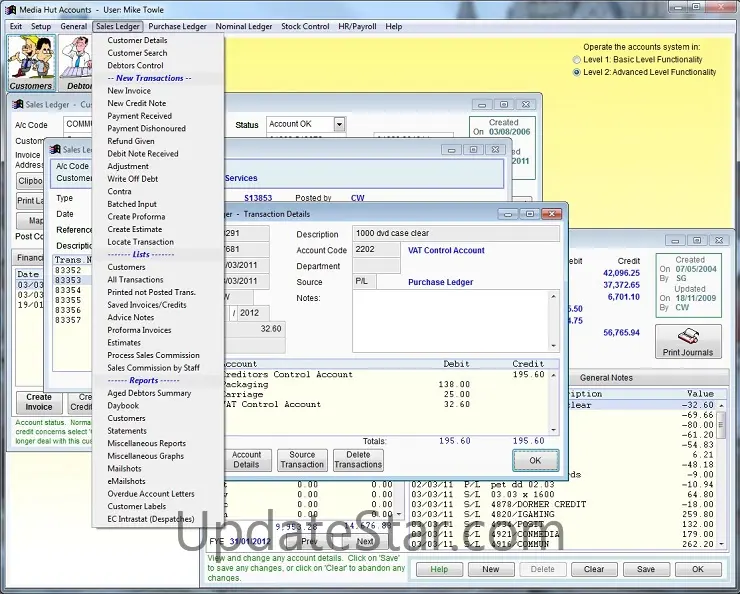Open the Status 'Account OK' dropdown
Image resolution: width=740 pixels, height=594 pixels.
pos(340,125)
